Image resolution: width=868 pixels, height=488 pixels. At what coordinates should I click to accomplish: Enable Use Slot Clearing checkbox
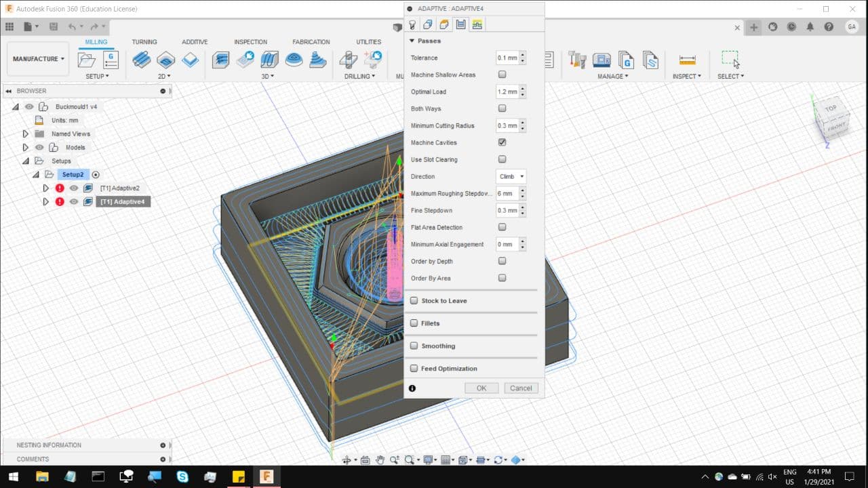[x=502, y=159]
